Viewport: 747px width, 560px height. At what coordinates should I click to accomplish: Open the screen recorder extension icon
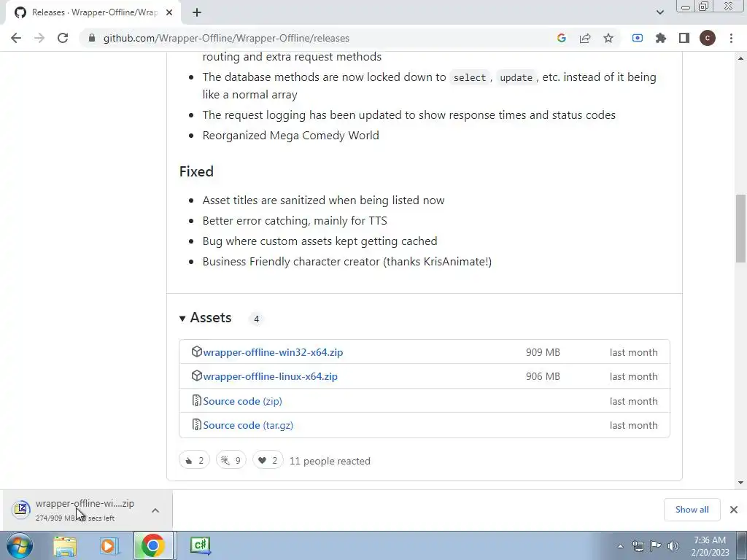638,38
